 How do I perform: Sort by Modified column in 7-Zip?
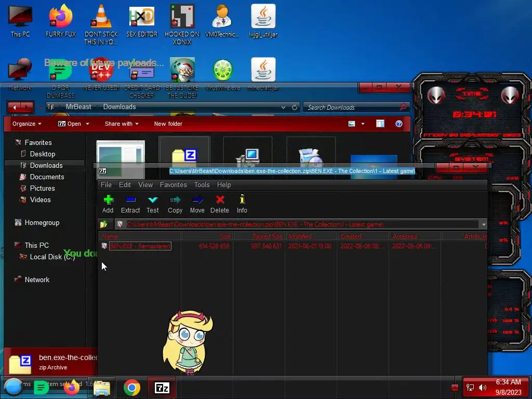pyautogui.click(x=312, y=236)
